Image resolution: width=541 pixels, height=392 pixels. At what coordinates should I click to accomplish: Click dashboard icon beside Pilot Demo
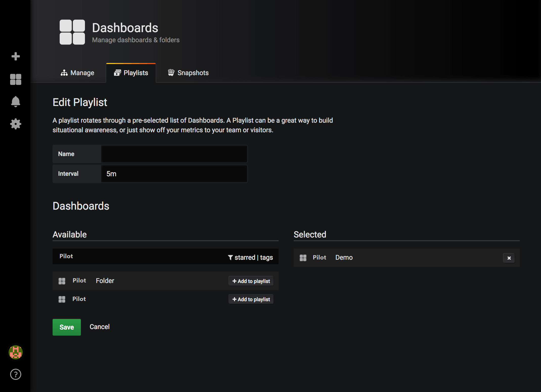tap(303, 258)
